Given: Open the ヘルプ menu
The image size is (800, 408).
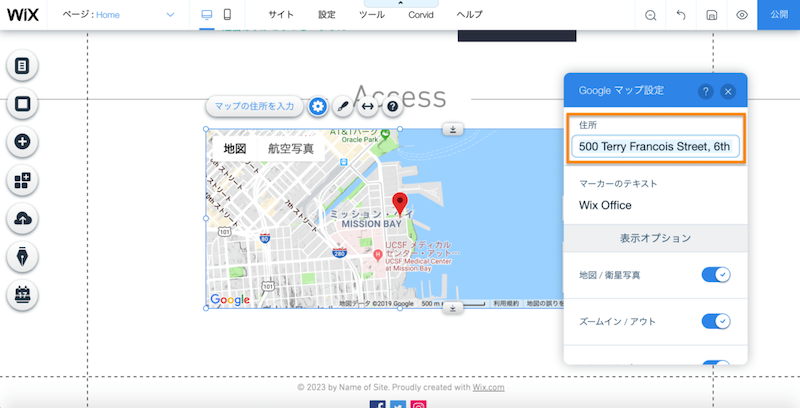Looking at the screenshot, I should point(469,15).
